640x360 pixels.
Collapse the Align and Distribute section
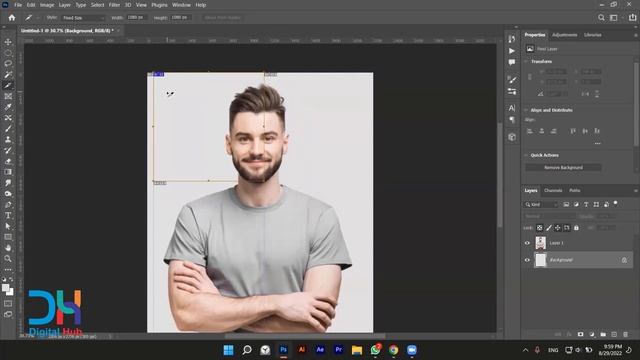pos(526,110)
